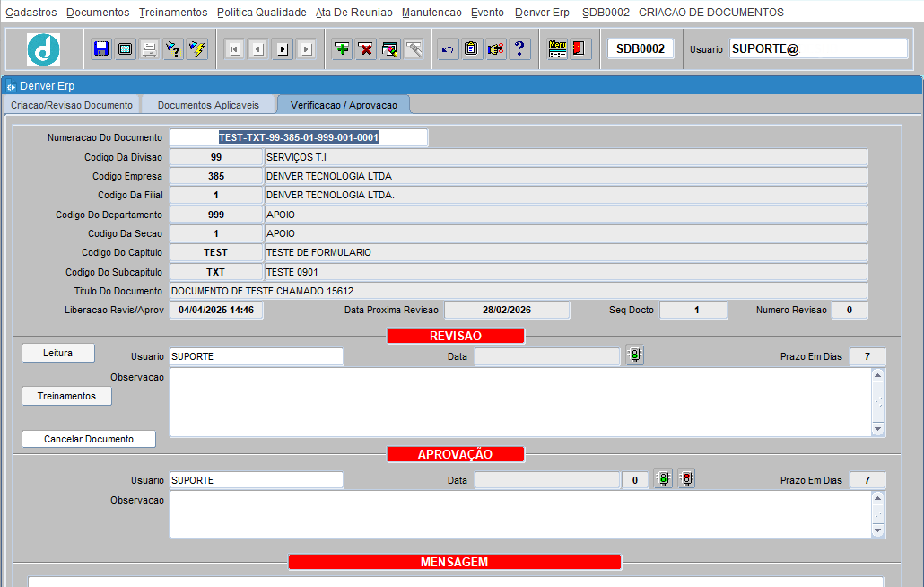Click the Codigo Do Capitulo TEST field
This screenshot has height=587, width=924.
[x=215, y=252]
